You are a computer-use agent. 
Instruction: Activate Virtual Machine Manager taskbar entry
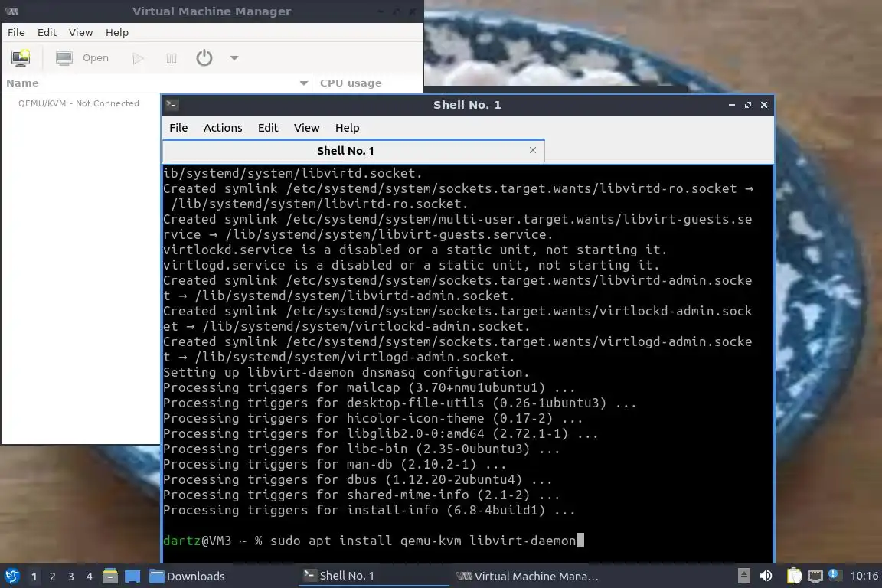pos(527,577)
